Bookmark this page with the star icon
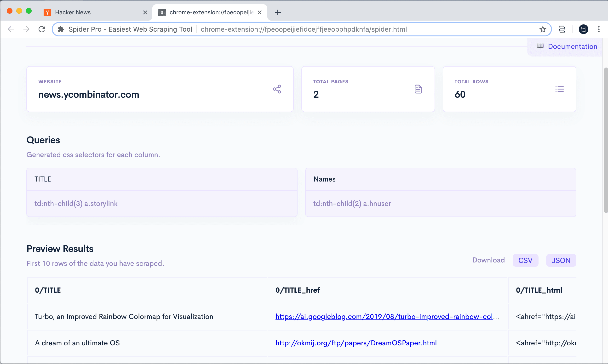 [543, 29]
